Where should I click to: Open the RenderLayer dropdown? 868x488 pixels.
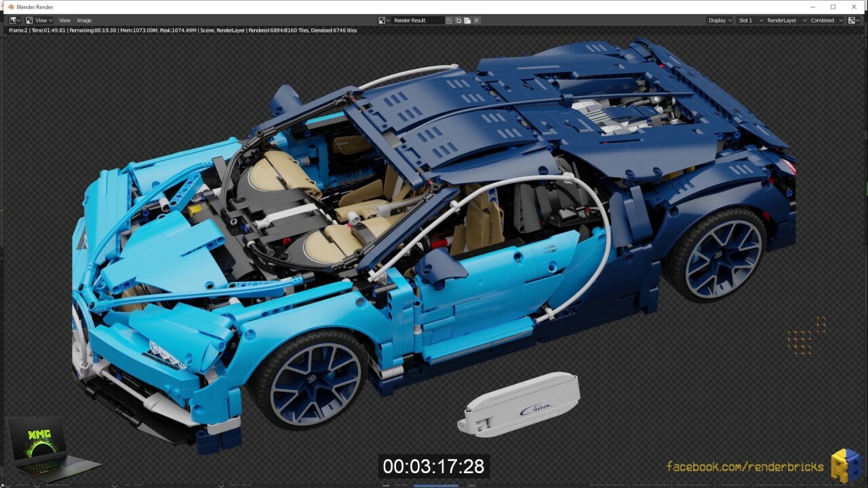click(x=784, y=20)
